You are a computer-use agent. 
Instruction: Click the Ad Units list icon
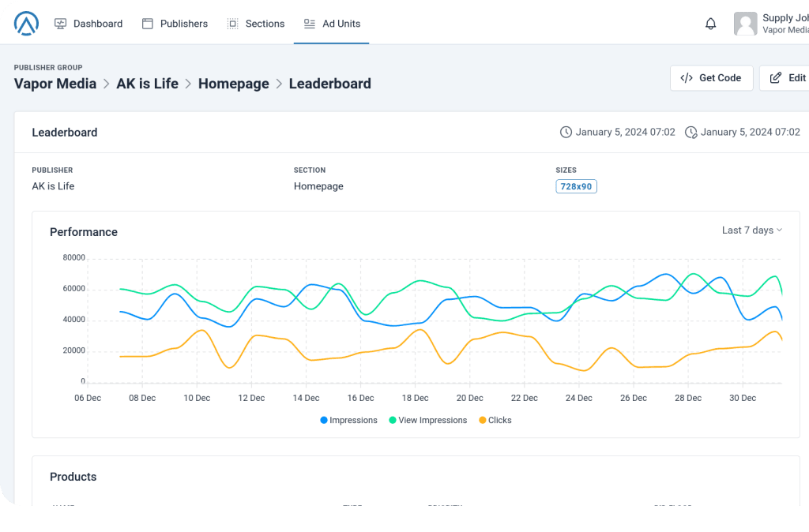click(310, 24)
